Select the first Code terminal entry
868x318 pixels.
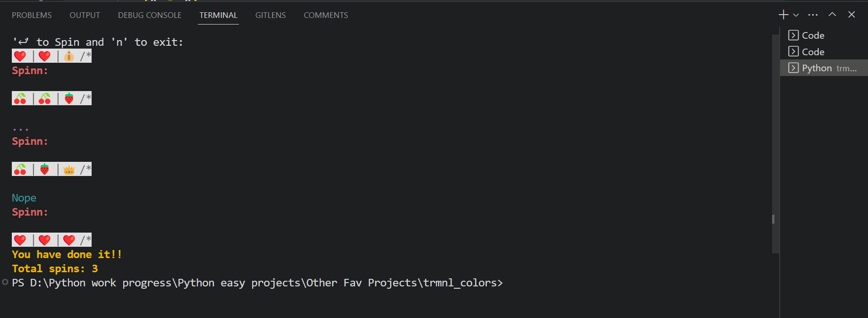(x=824, y=35)
